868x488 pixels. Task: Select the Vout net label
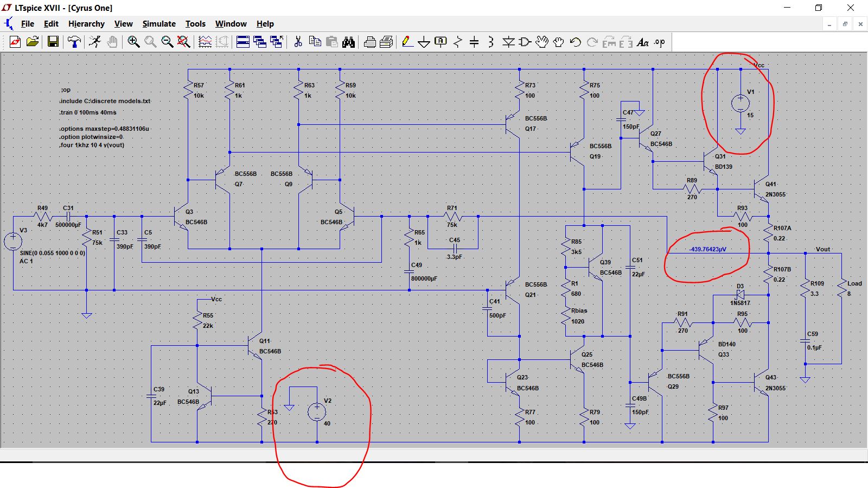coord(823,249)
